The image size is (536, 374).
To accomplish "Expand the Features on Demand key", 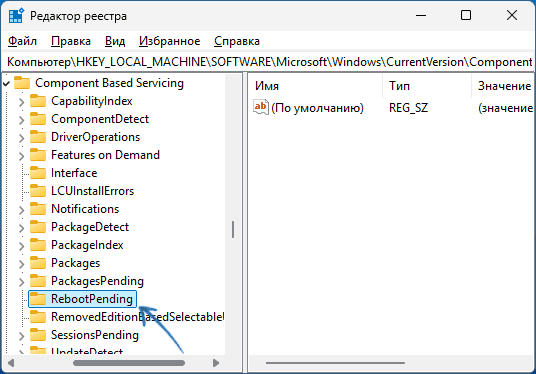I will (x=22, y=156).
